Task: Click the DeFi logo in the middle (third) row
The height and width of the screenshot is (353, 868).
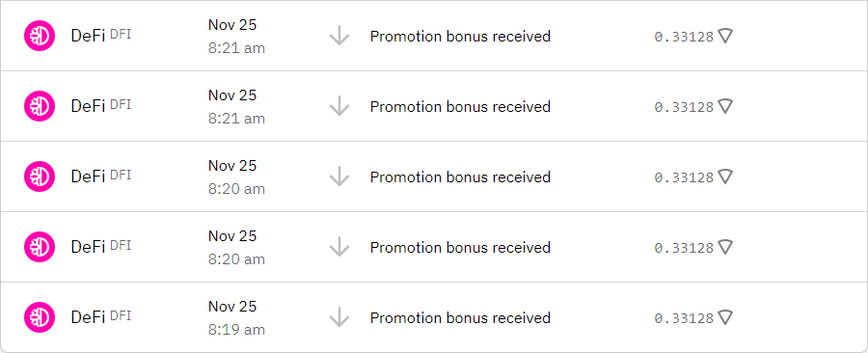Action: pyautogui.click(x=40, y=176)
